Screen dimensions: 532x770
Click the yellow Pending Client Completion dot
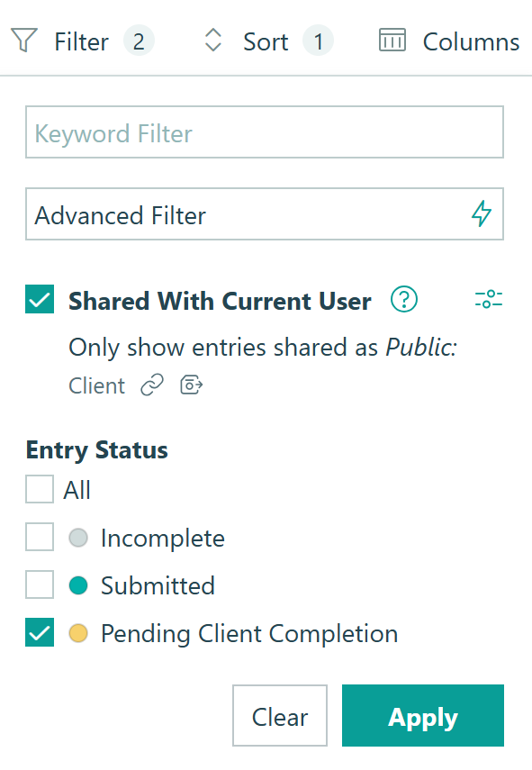78,633
